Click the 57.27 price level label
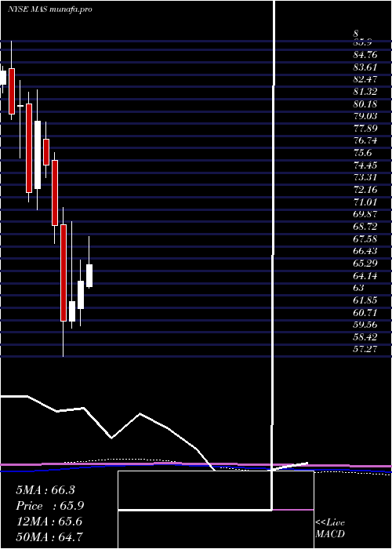This screenshot has height=549, width=392. click(365, 349)
